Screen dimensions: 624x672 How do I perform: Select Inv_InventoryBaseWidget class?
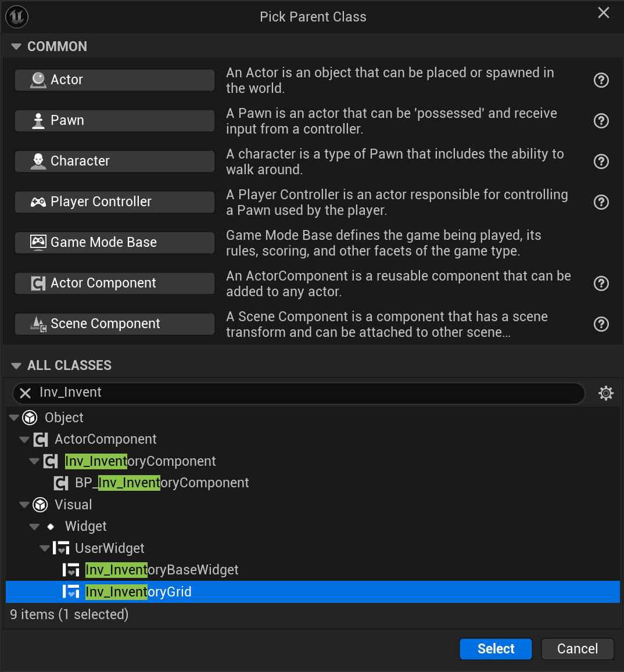tap(162, 570)
